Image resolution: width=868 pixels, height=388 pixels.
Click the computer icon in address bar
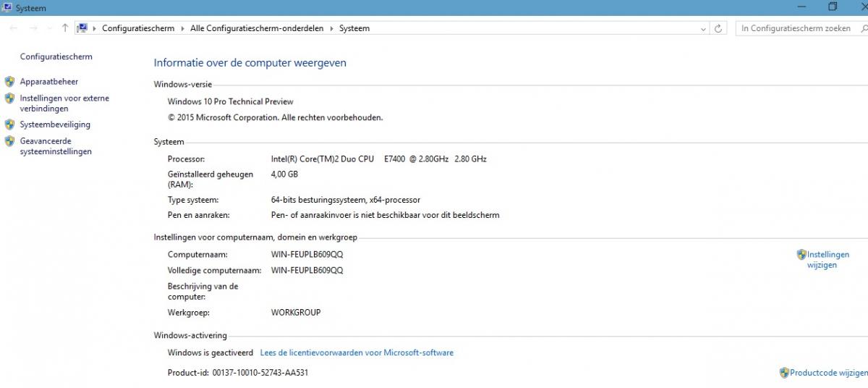point(82,28)
